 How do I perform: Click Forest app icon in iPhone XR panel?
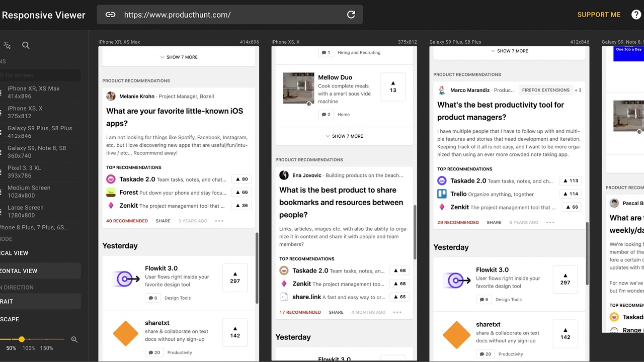(x=111, y=192)
